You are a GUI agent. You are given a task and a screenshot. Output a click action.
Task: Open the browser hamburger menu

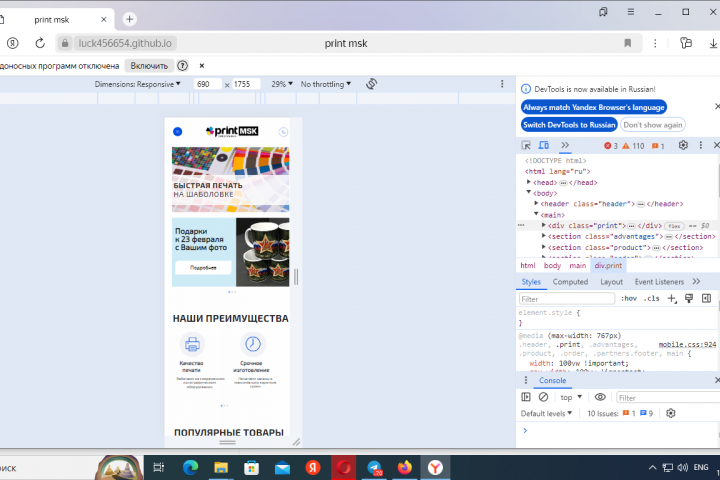pyautogui.click(x=631, y=12)
